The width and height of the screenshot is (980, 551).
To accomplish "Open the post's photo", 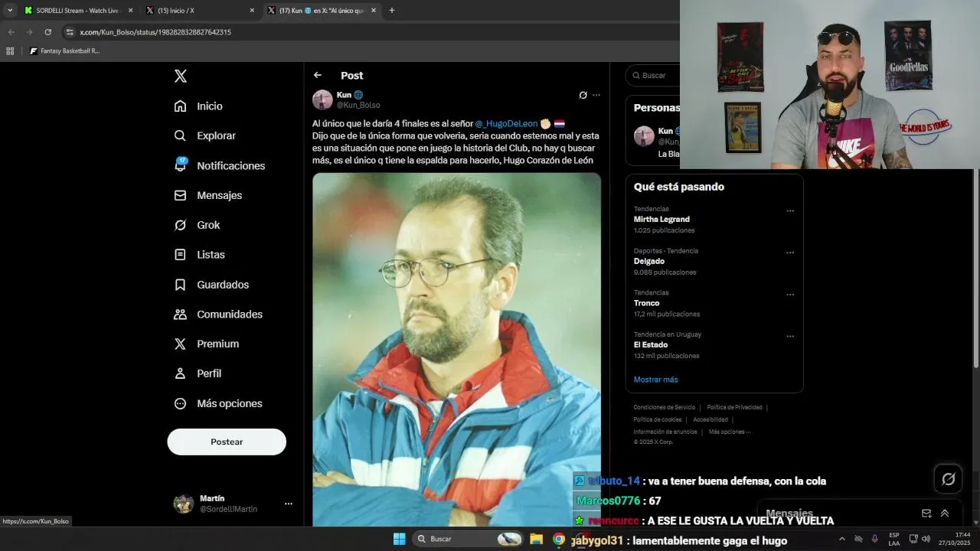I will tap(456, 349).
